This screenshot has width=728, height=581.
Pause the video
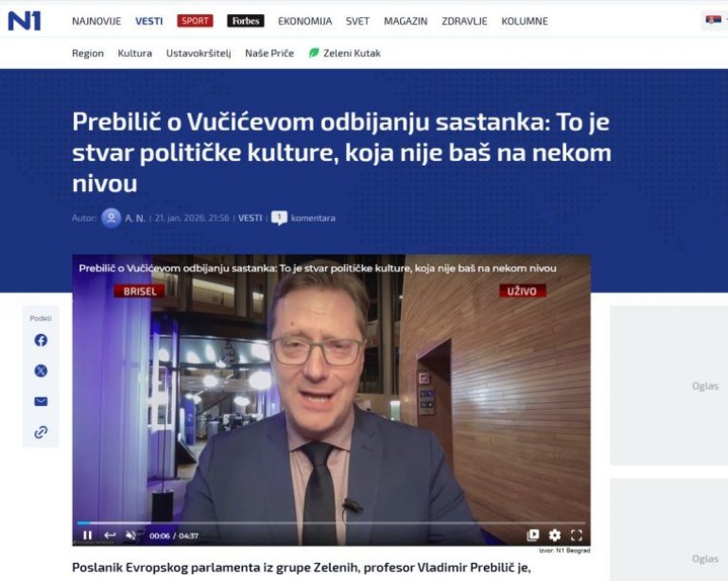pyautogui.click(x=87, y=536)
